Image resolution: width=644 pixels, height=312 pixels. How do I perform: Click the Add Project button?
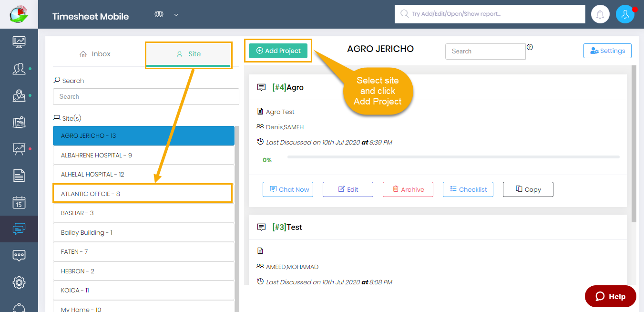click(x=278, y=51)
